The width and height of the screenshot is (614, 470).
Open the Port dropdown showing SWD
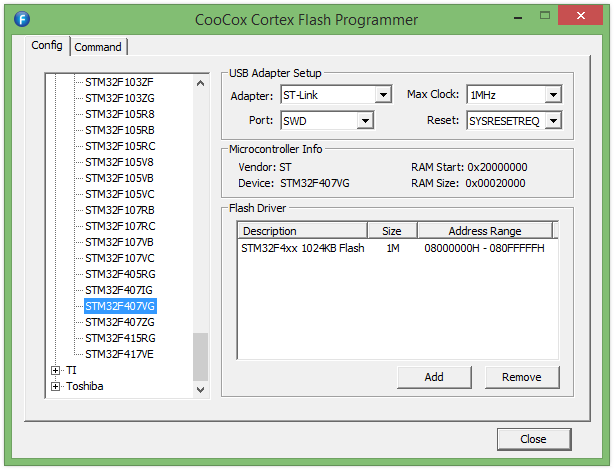pyautogui.click(x=365, y=121)
